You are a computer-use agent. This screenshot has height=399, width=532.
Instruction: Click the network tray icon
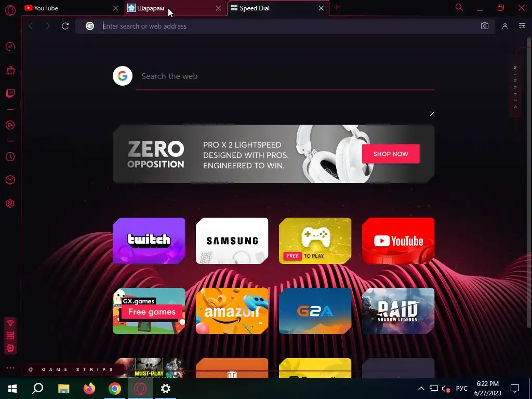click(434, 389)
